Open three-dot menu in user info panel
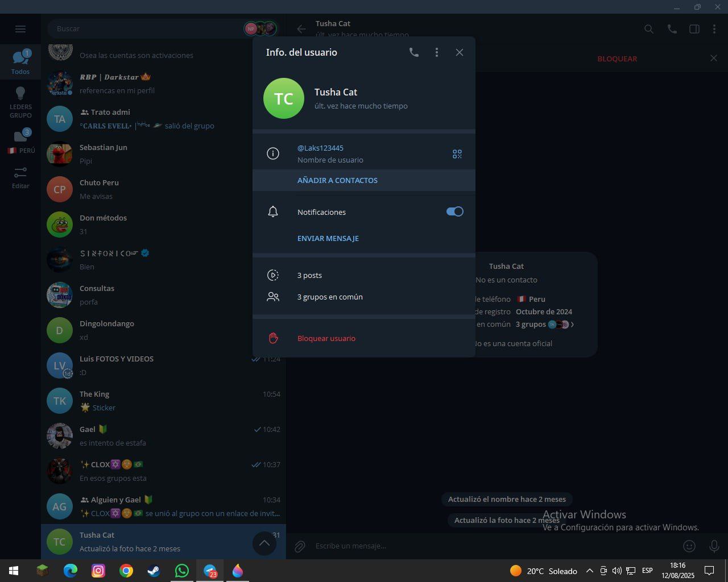The width and height of the screenshot is (728, 582). click(436, 52)
